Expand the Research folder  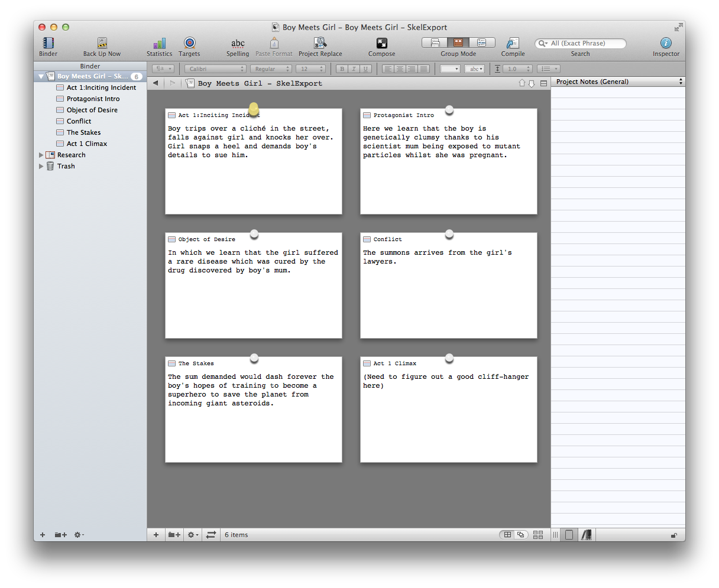coord(41,154)
